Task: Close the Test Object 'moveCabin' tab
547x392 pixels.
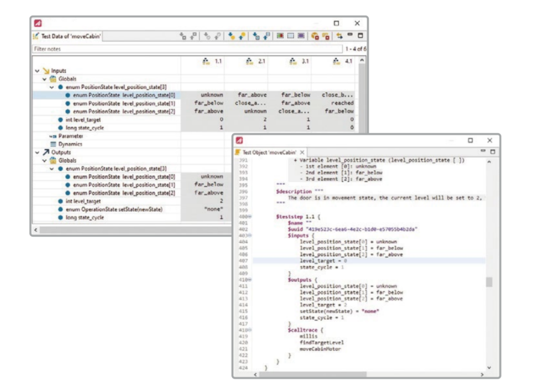Action: click(x=302, y=152)
